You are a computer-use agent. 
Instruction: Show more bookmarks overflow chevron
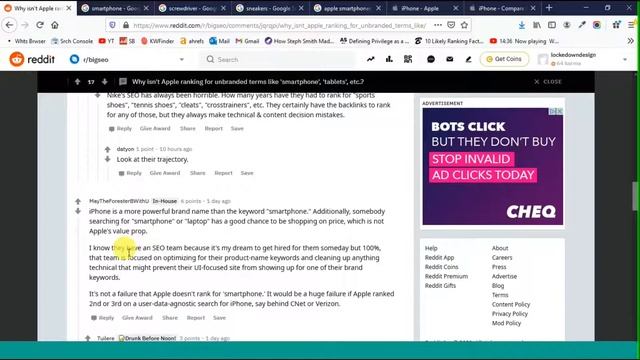click(x=631, y=41)
